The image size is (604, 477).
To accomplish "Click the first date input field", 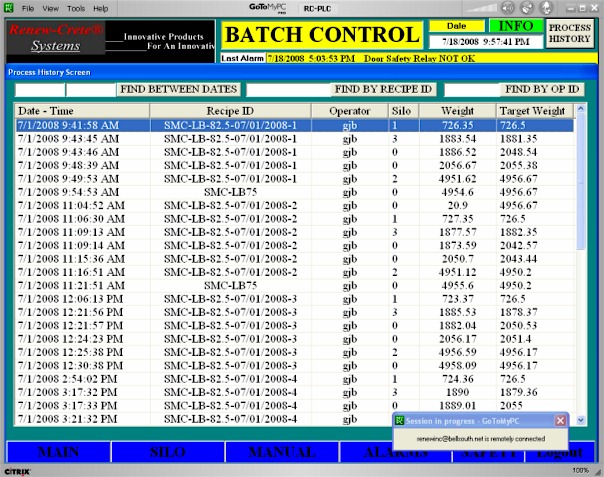I will pos(40,90).
